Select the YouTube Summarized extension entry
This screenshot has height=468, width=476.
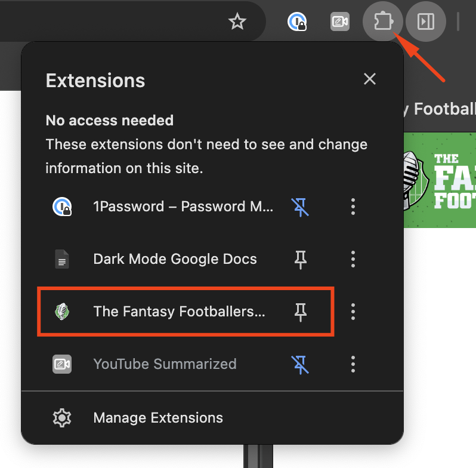pyautogui.click(x=165, y=364)
